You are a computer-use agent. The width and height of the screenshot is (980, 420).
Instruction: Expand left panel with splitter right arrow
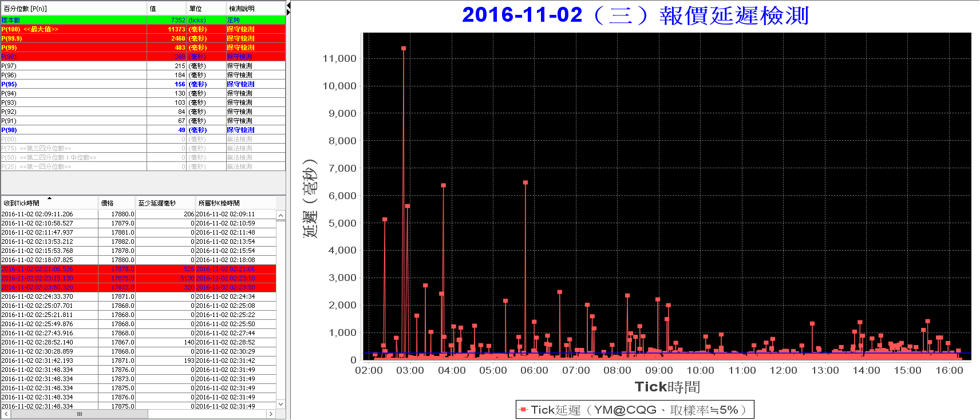coord(289,12)
